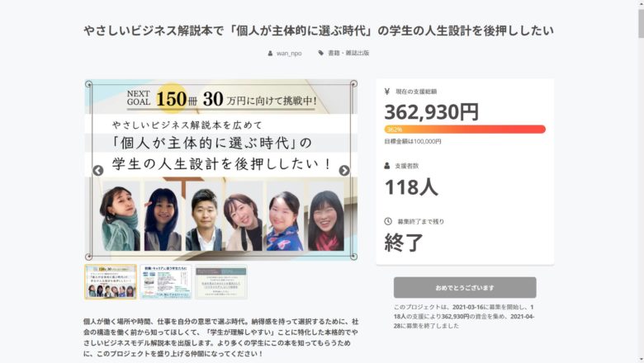Click the next slide arrow on carousel
Screen dimensions: 644x363
[x=344, y=171]
